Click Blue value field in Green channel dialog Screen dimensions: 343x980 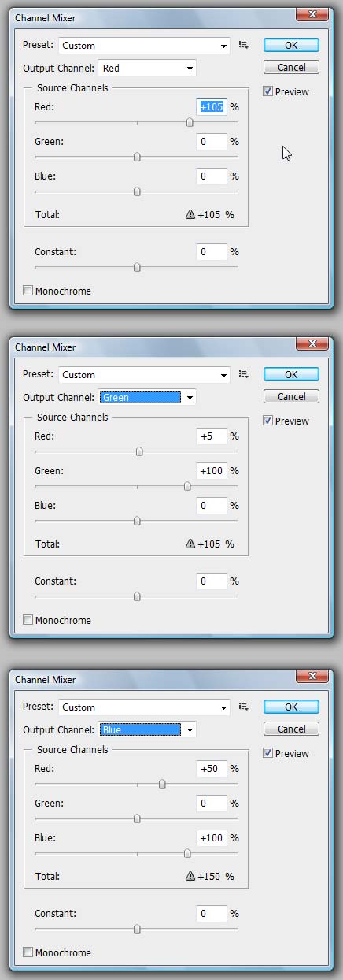click(x=211, y=506)
